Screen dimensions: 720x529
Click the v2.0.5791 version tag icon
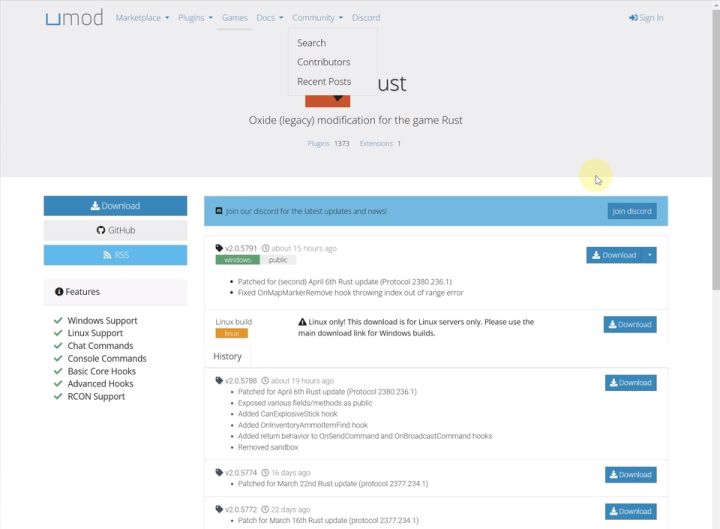[219, 248]
